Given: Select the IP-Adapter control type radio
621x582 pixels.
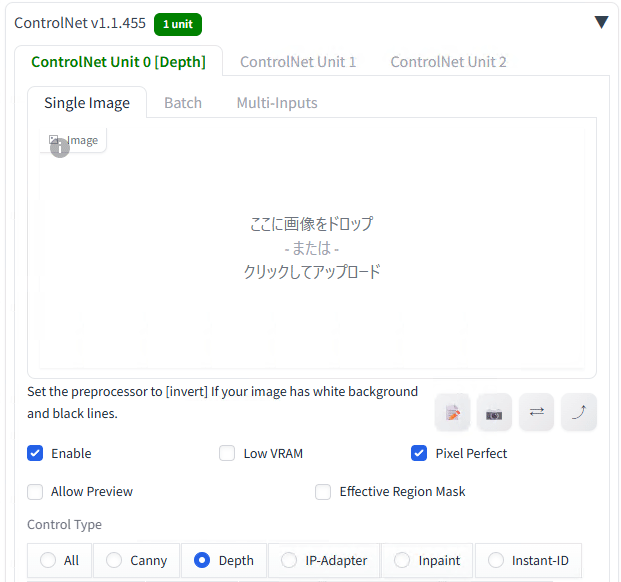Looking at the screenshot, I should [289, 560].
